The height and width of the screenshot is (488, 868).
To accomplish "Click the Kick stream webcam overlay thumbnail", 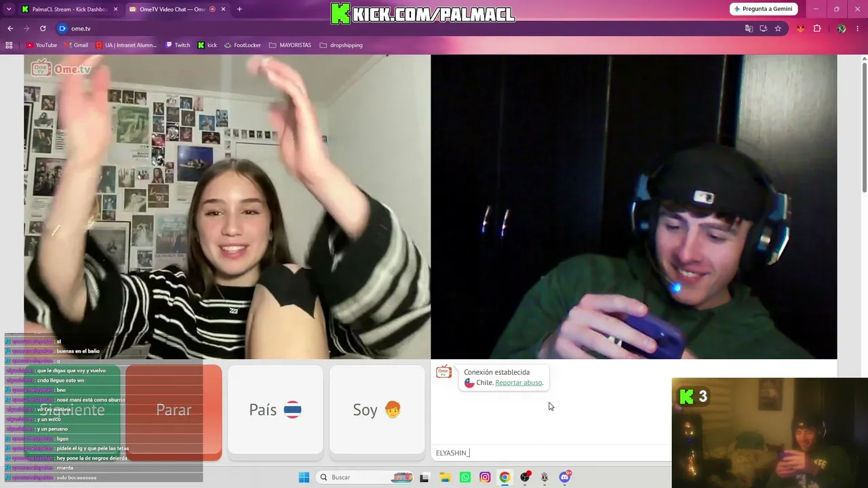I will coord(770,433).
